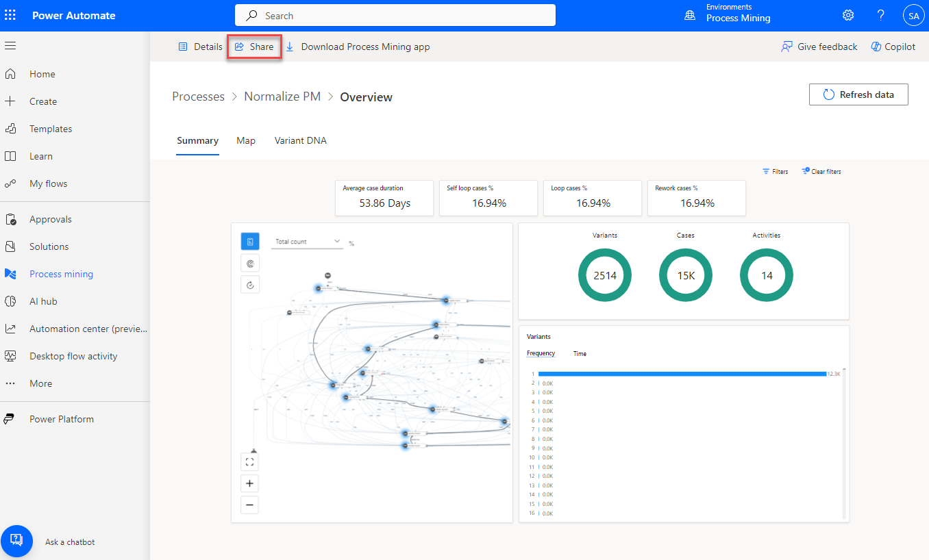Switch to the Variant DNA tab
This screenshot has height=560, width=929.
(301, 140)
